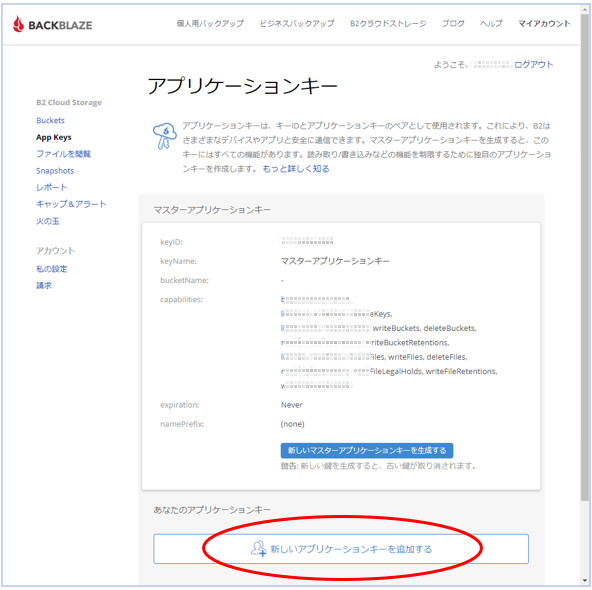Open the ヘルプ navigation item
Screen dimensions: 592x590
click(491, 23)
